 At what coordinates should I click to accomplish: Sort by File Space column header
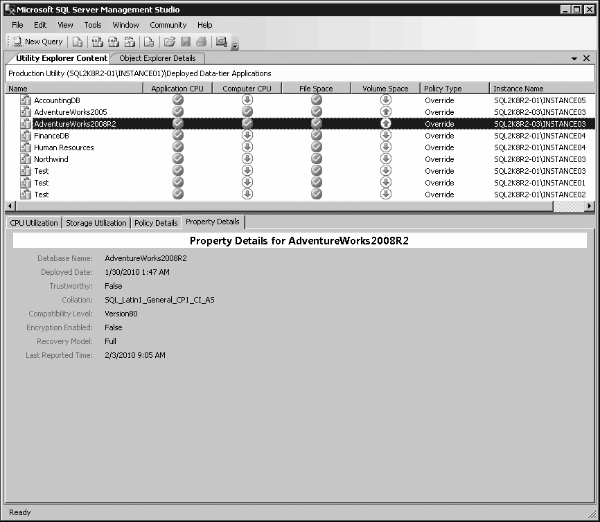316,88
